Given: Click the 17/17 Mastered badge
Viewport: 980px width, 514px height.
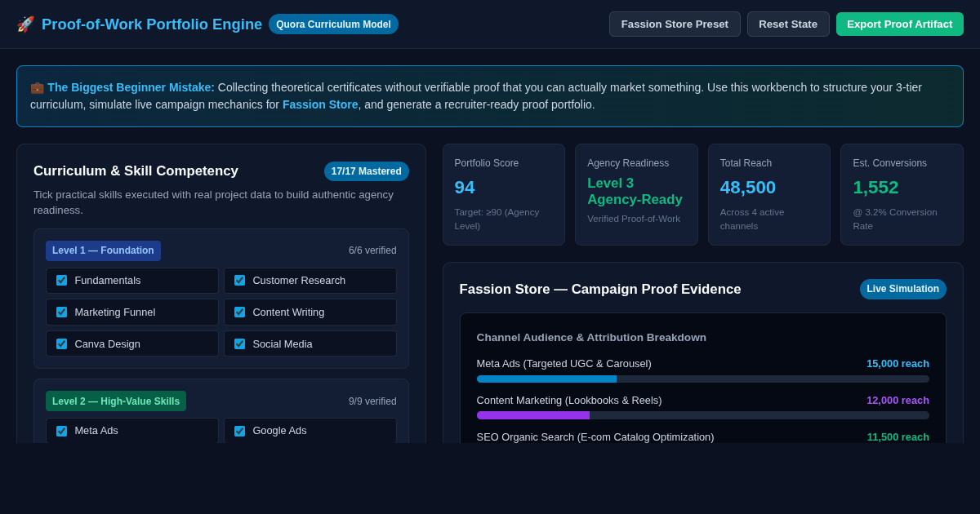Looking at the screenshot, I should click(367, 171).
